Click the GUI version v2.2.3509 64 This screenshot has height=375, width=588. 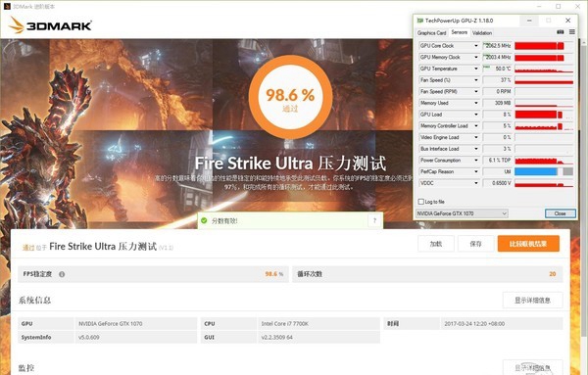tap(276, 337)
